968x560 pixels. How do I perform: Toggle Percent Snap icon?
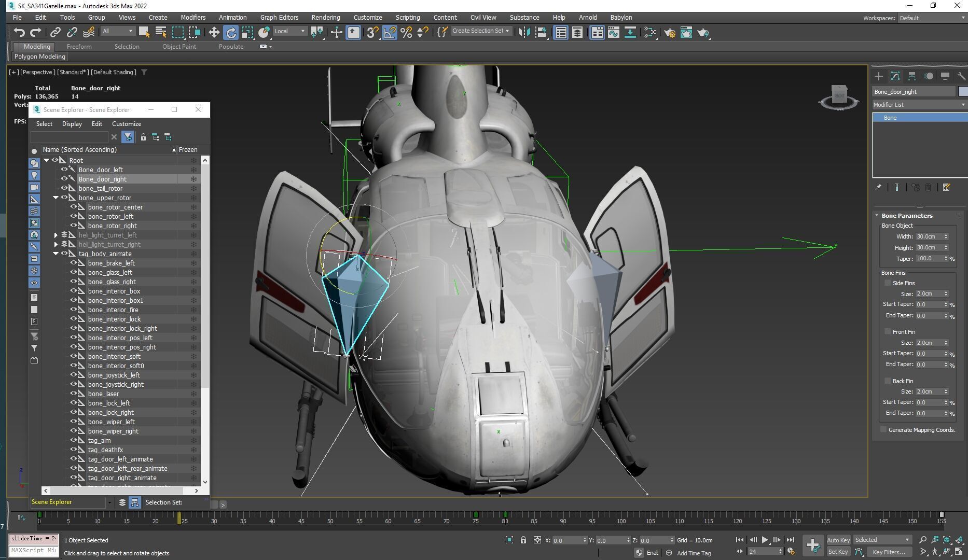point(406,33)
